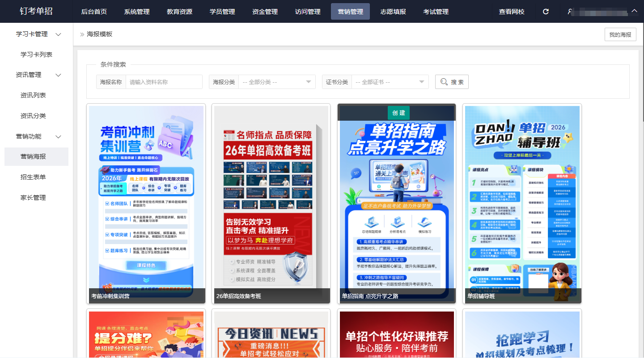Screen dimensions: 644x358
Task: Focus the 海报名称 search input field
Action: (x=164, y=82)
